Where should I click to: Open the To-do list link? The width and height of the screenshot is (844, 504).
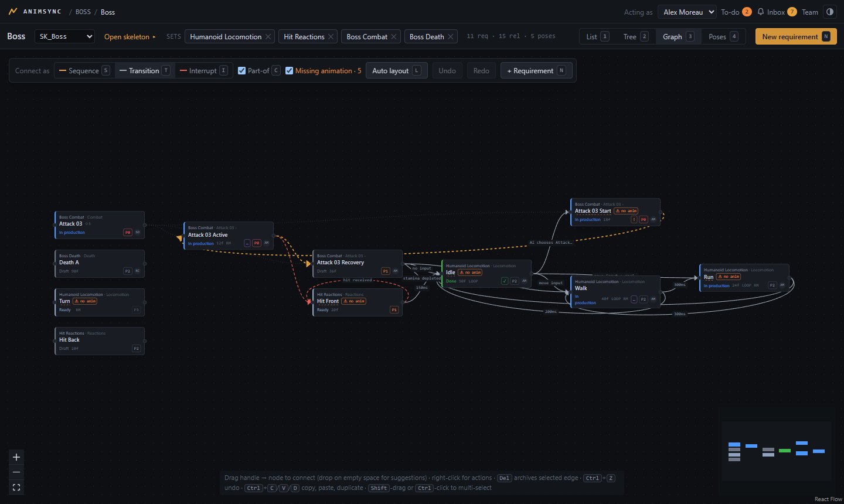click(736, 12)
